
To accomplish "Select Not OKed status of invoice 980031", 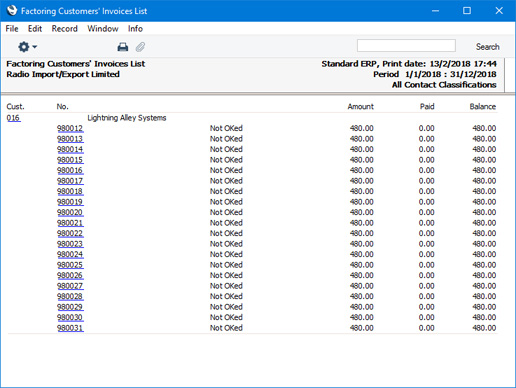I will (226, 328).
